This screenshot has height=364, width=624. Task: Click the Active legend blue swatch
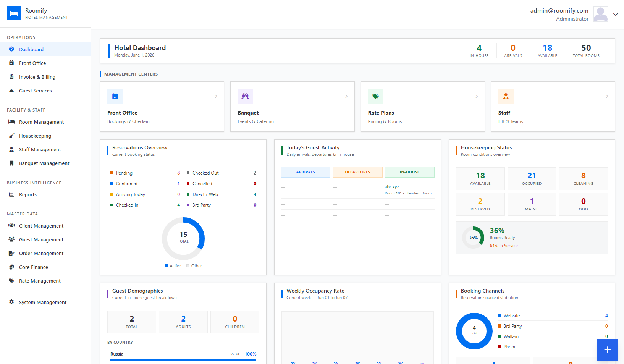point(166,266)
